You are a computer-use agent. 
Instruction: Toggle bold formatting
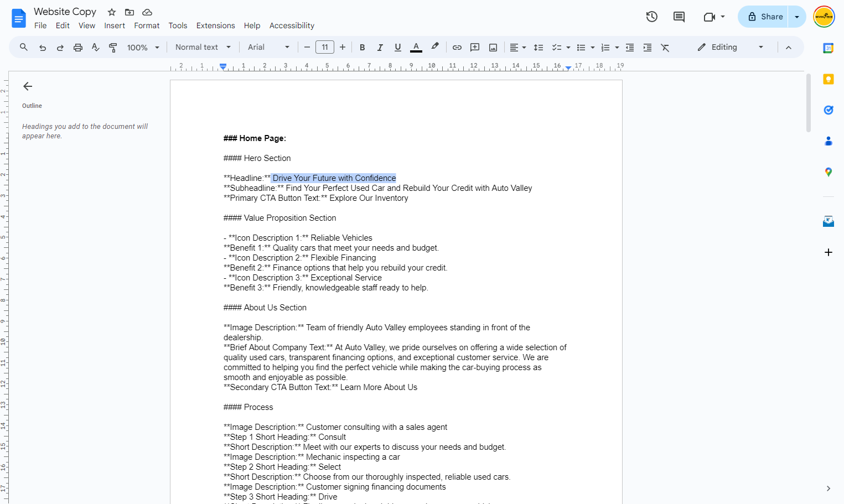click(x=363, y=48)
